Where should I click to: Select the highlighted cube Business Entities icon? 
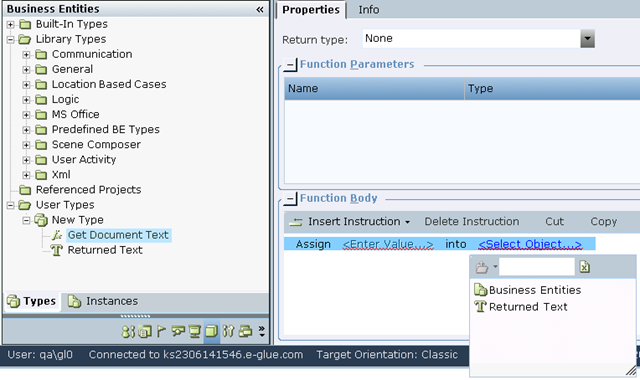(x=211, y=331)
